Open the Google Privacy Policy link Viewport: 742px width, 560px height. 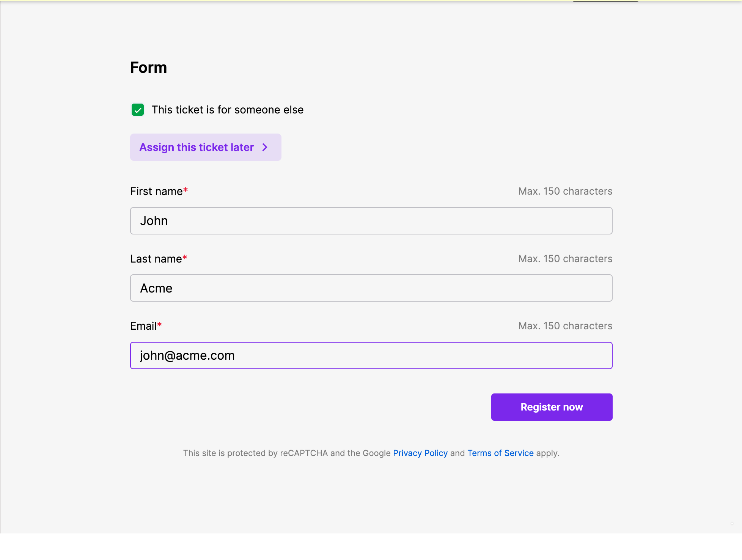click(420, 453)
